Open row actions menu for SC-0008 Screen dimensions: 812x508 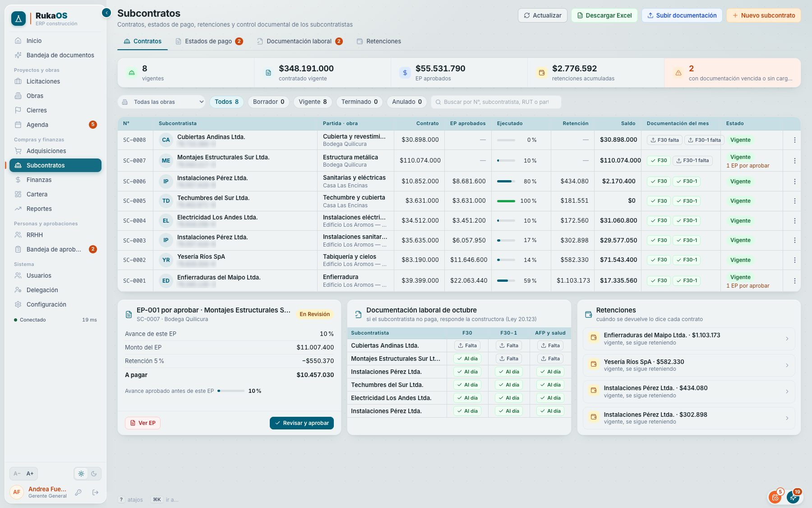tap(794, 140)
